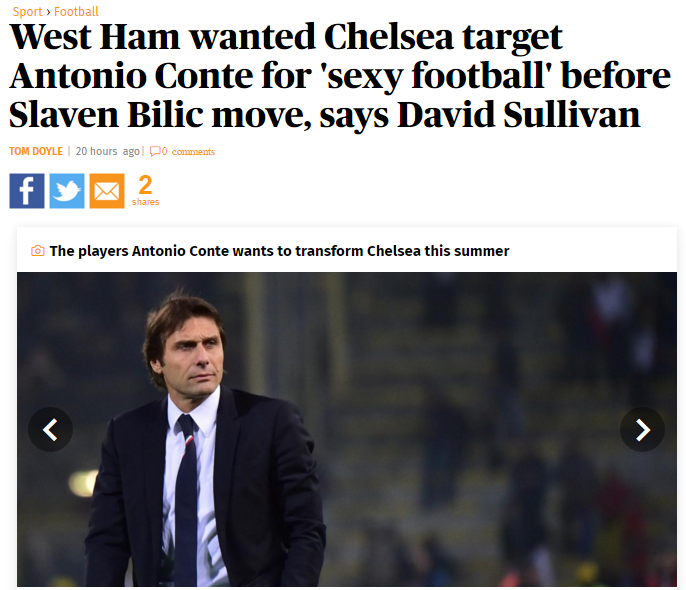The height and width of the screenshot is (590, 686).
Task: Click the 'shares' label under the count
Action: (145, 202)
